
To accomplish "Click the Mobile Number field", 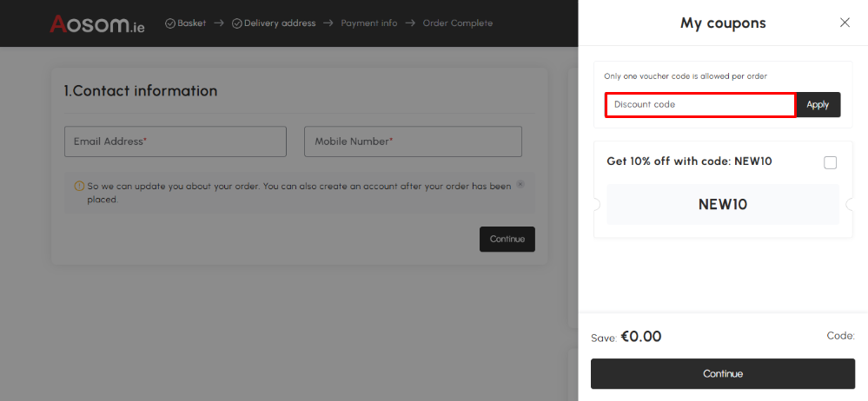I will (413, 141).
